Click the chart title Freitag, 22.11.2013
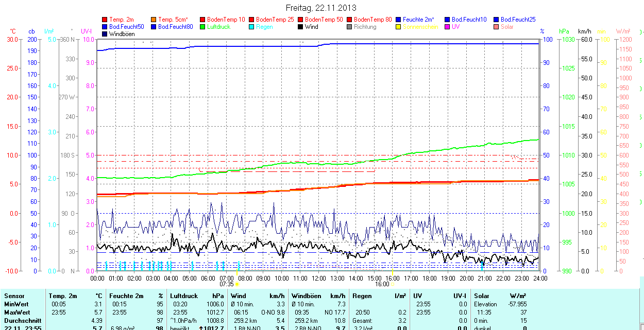 321,8
